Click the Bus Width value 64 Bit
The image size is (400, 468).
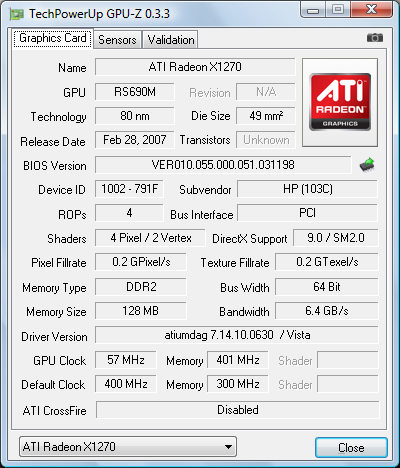[327, 287]
